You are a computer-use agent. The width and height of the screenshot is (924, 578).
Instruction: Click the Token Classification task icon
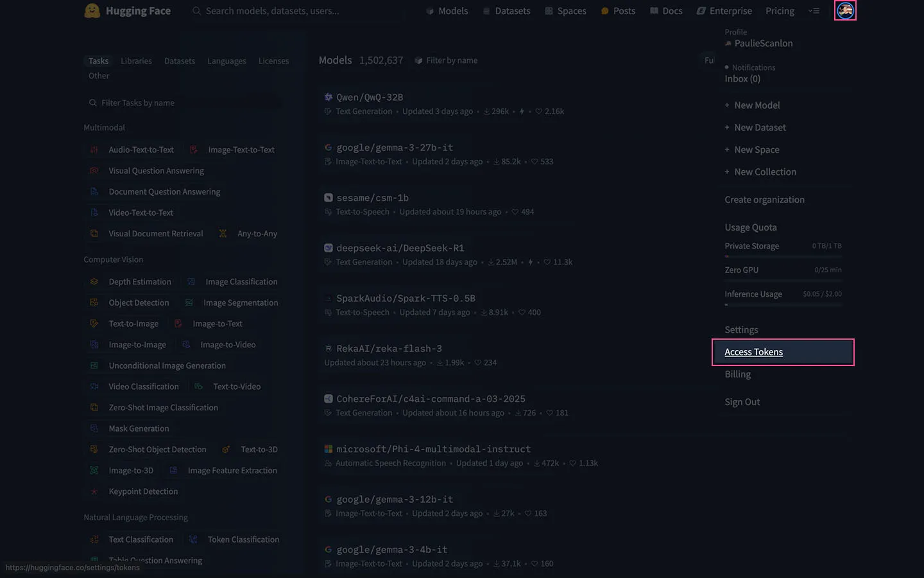click(193, 539)
